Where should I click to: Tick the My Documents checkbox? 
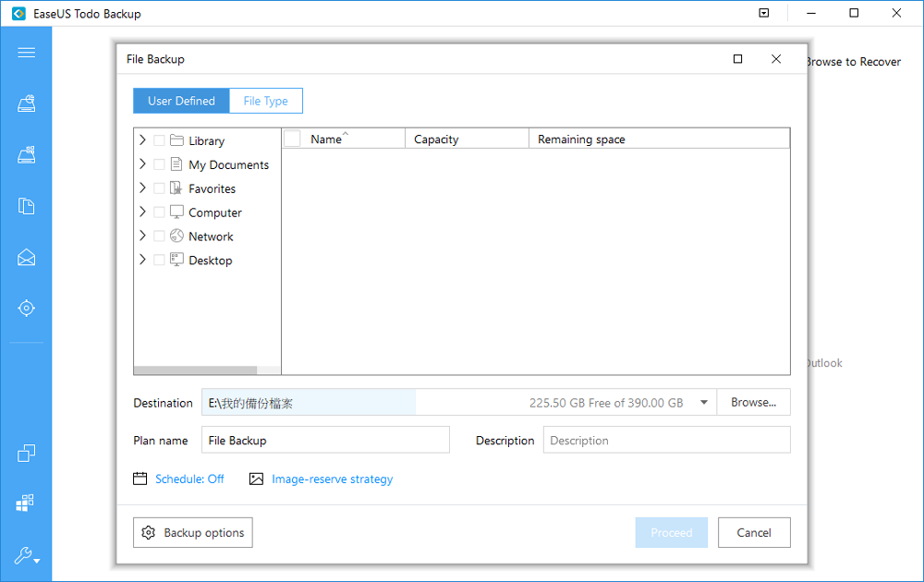point(159,164)
